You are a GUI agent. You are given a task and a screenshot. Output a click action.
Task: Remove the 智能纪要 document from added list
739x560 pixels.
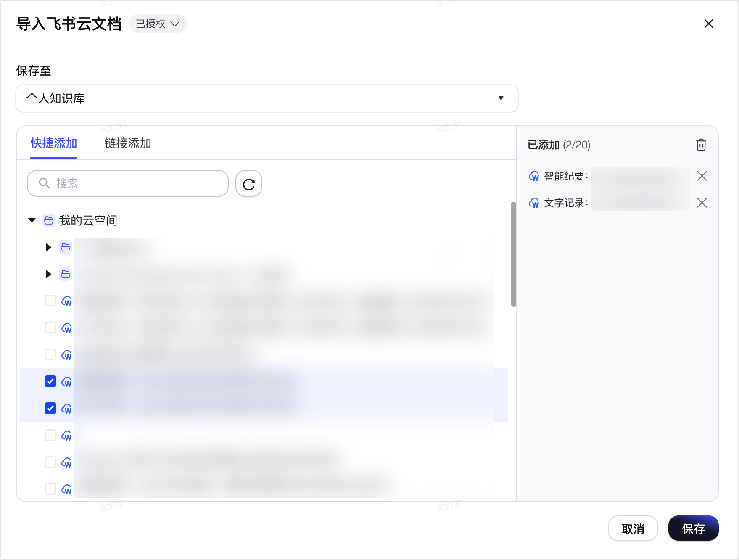[x=702, y=176]
